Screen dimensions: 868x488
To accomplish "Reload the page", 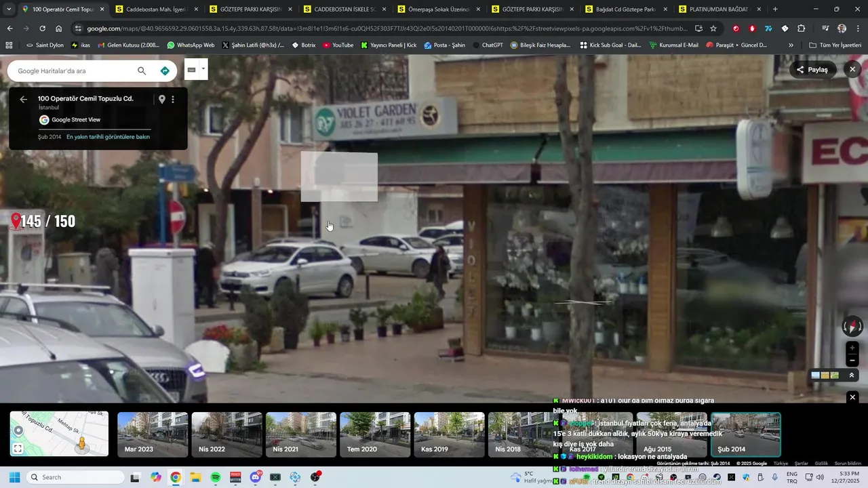I will click(x=42, y=28).
